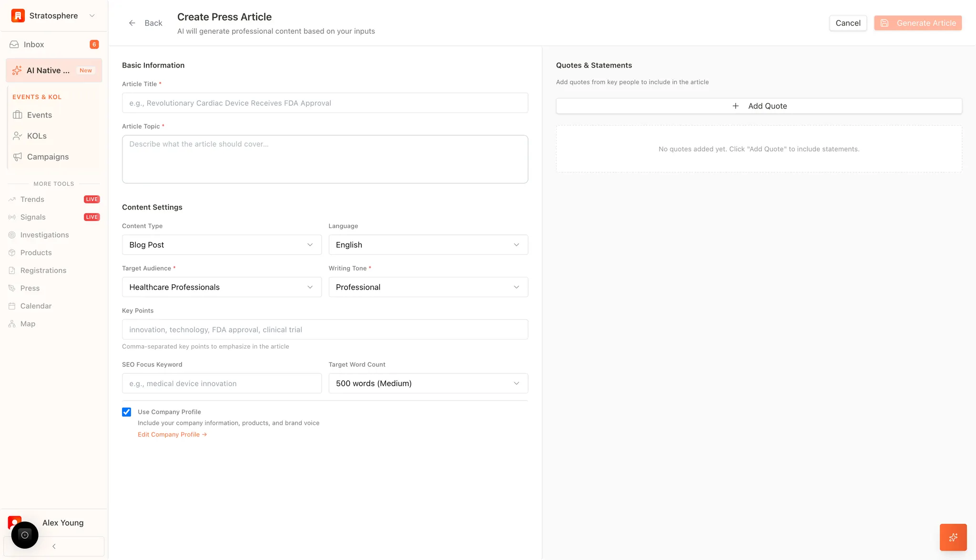Open the Events section
Viewport: 976px width, 560px height.
coord(39,115)
